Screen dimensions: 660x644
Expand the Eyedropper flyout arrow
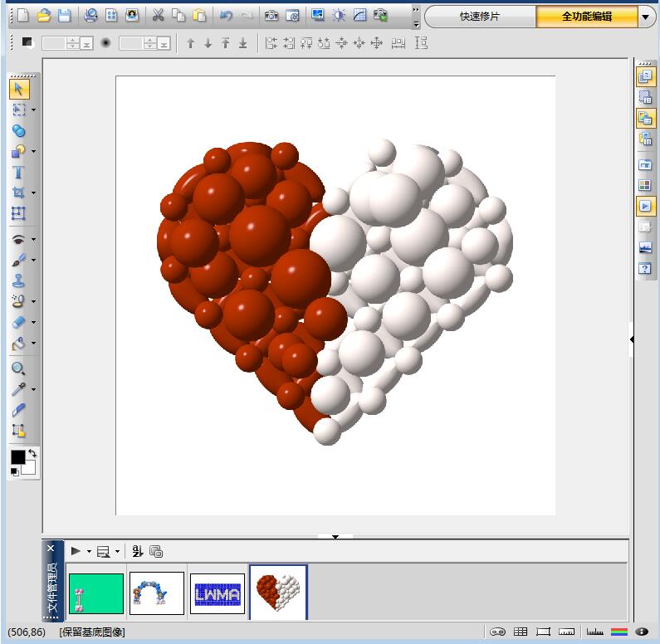tap(34, 390)
